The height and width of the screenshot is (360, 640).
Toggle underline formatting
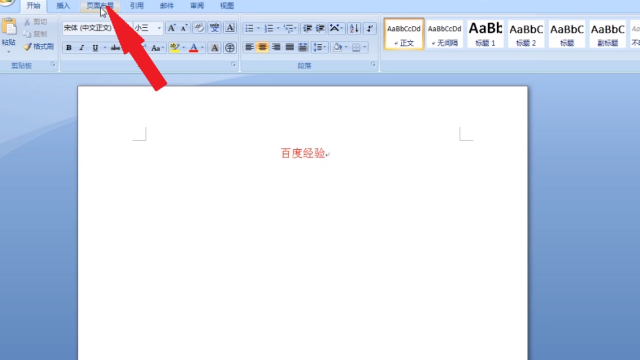coord(95,48)
